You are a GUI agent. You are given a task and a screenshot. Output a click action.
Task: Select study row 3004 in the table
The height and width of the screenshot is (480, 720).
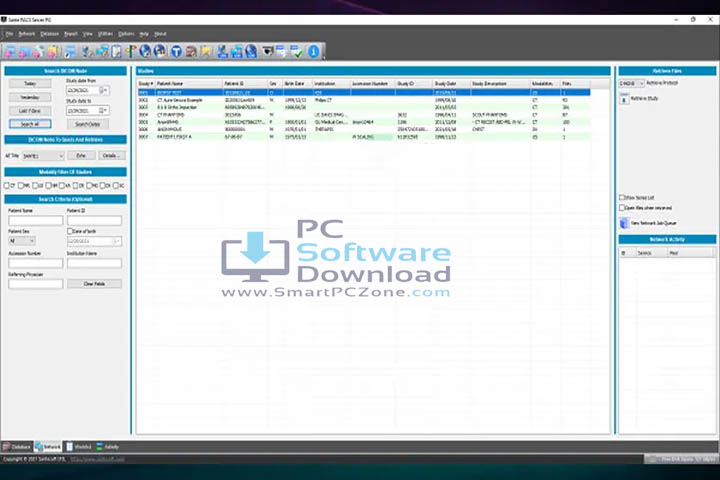coord(364,115)
